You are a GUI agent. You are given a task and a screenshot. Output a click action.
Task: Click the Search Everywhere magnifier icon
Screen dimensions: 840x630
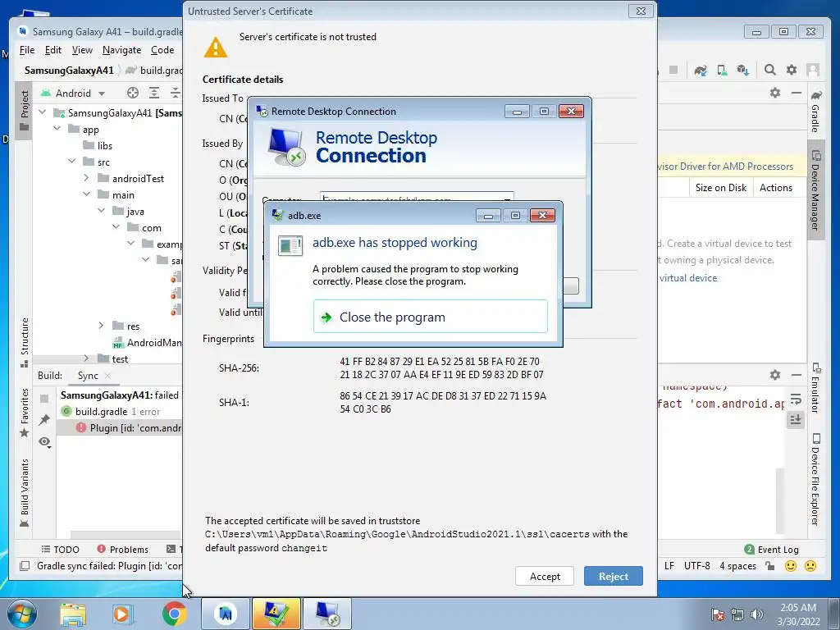click(x=769, y=70)
